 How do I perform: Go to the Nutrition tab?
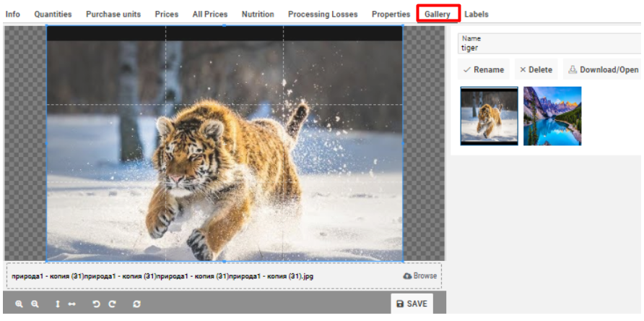(258, 14)
